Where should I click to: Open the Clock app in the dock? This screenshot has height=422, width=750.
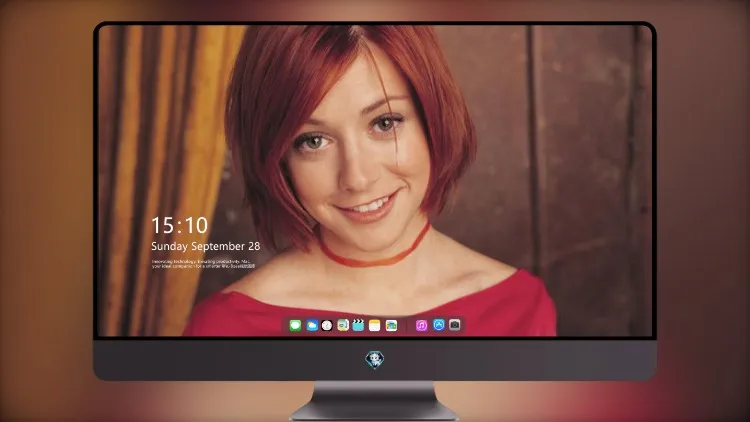(x=327, y=325)
